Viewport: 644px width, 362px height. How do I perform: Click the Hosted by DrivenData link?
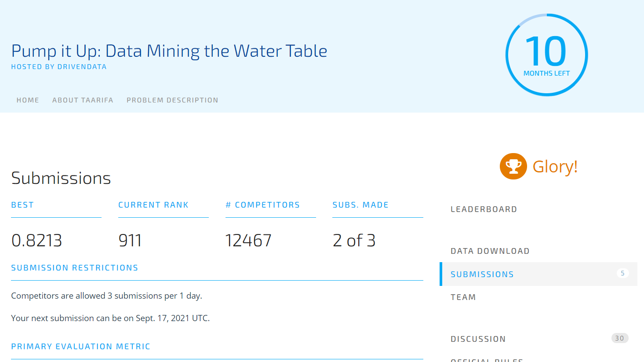(x=59, y=67)
